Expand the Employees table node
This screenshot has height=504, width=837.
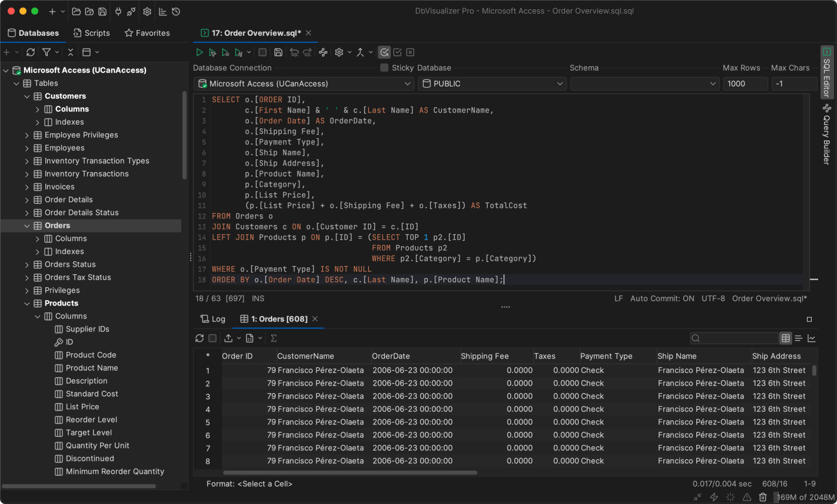tap(27, 148)
